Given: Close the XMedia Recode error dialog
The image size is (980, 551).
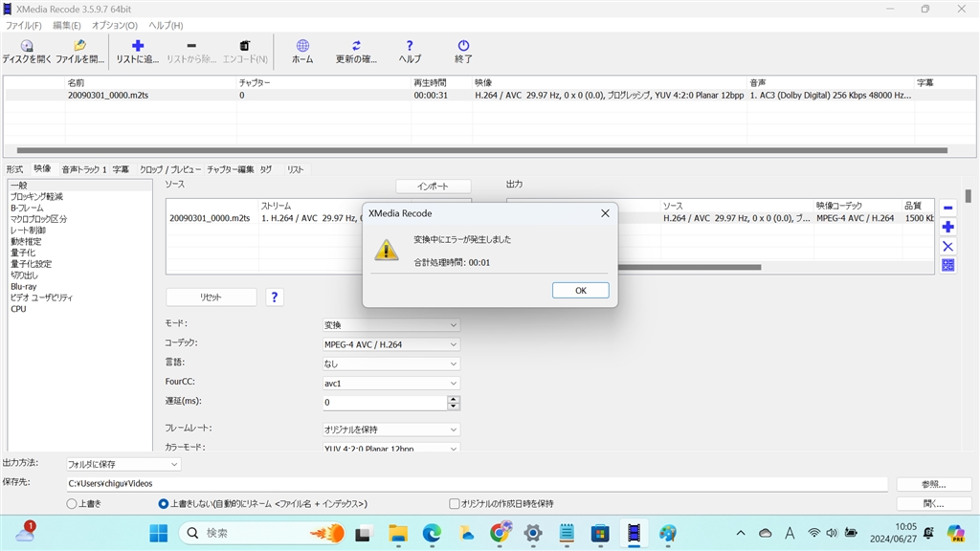Looking at the screenshot, I should point(605,213).
